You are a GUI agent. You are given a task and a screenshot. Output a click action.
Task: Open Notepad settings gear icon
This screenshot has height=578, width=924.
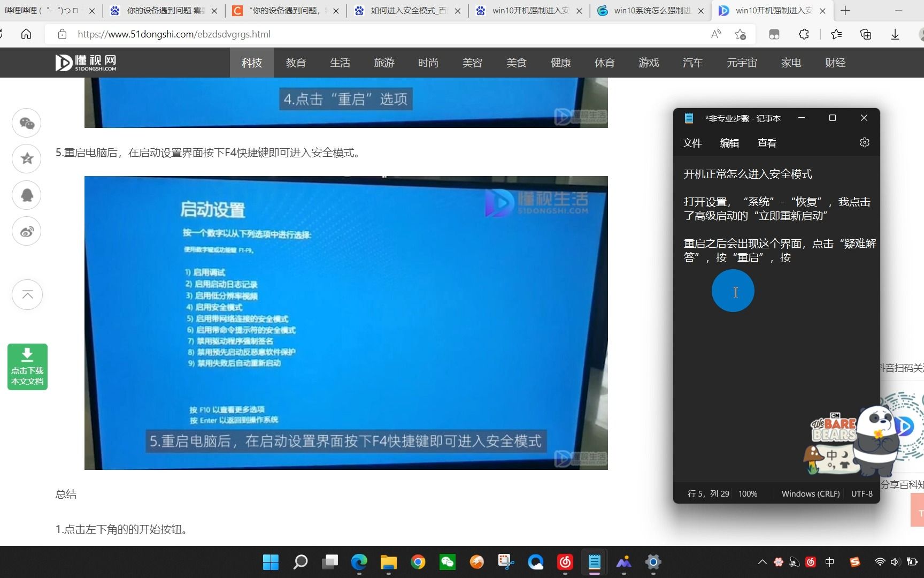click(864, 142)
